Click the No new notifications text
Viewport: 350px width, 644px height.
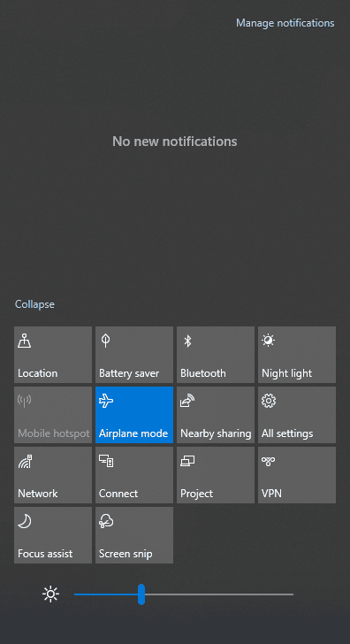[x=175, y=142]
